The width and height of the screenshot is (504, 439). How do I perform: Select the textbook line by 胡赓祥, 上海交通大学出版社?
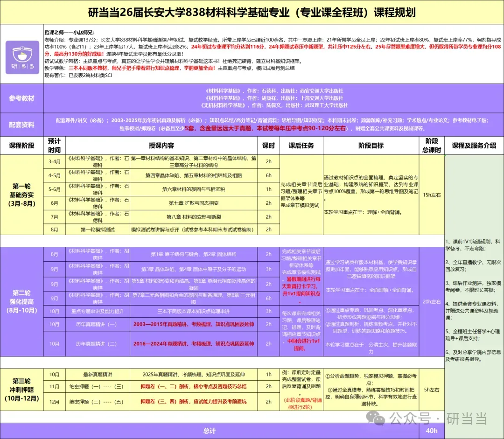click(x=274, y=98)
